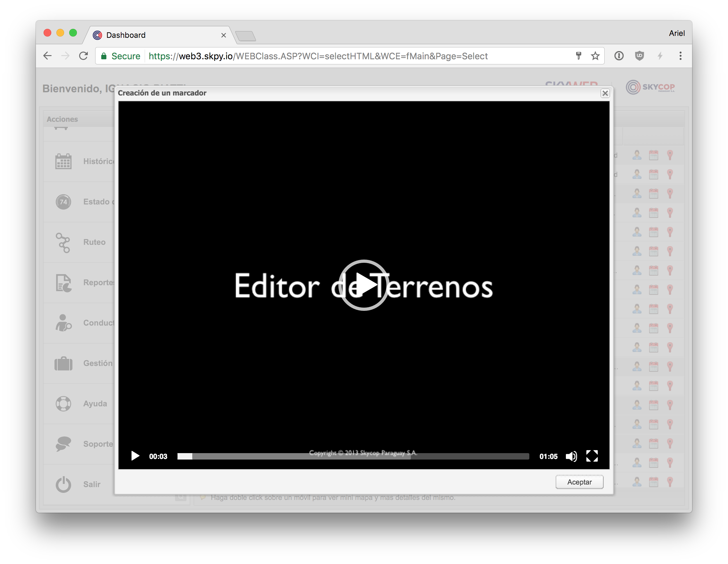
Task: Mute the video audio
Action: (x=572, y=456)
